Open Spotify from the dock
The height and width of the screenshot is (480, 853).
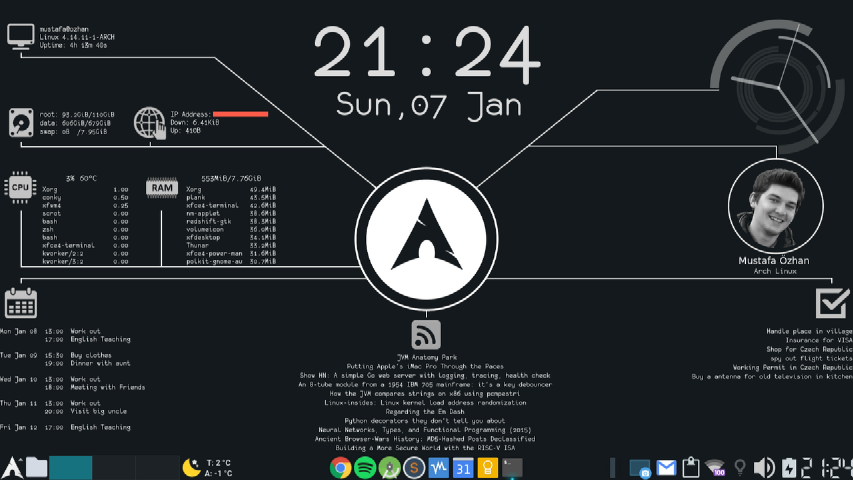tap(364, 467)
